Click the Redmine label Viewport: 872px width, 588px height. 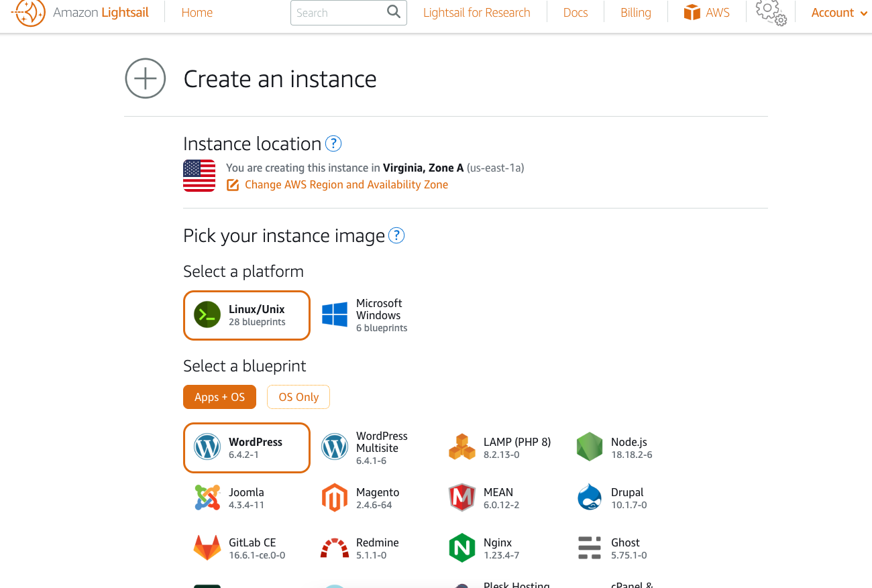(x=378, y=542)
